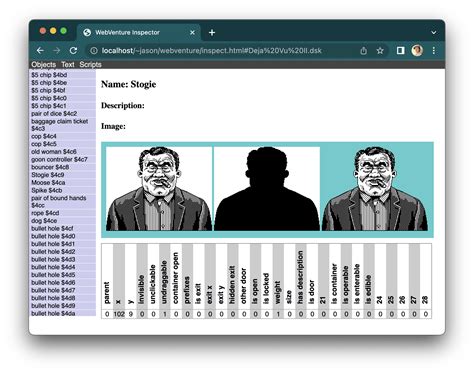Open the Text menu
Screen dimensions: 474x373
68,64
